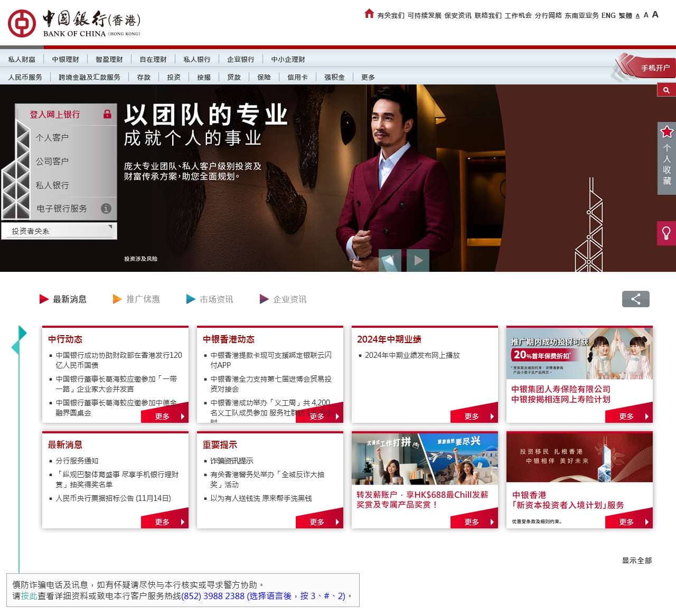The height and width of the screenshot is (616, 676).
Task: Expand the 投资者关系 dropdown
Action: [x=59, y=231]
